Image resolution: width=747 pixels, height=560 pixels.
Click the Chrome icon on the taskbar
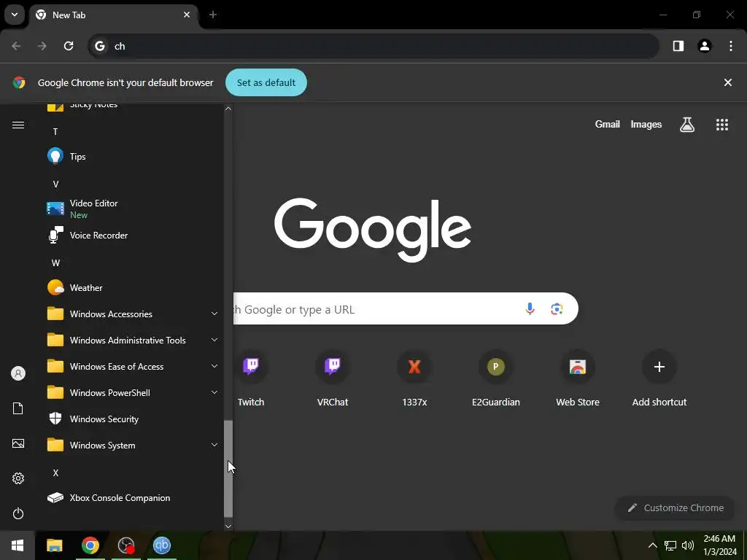[x=90, y=545]
